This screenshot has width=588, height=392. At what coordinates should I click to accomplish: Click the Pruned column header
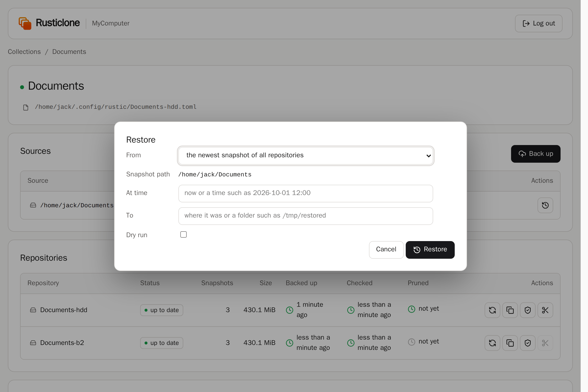[x=418, y=283]
